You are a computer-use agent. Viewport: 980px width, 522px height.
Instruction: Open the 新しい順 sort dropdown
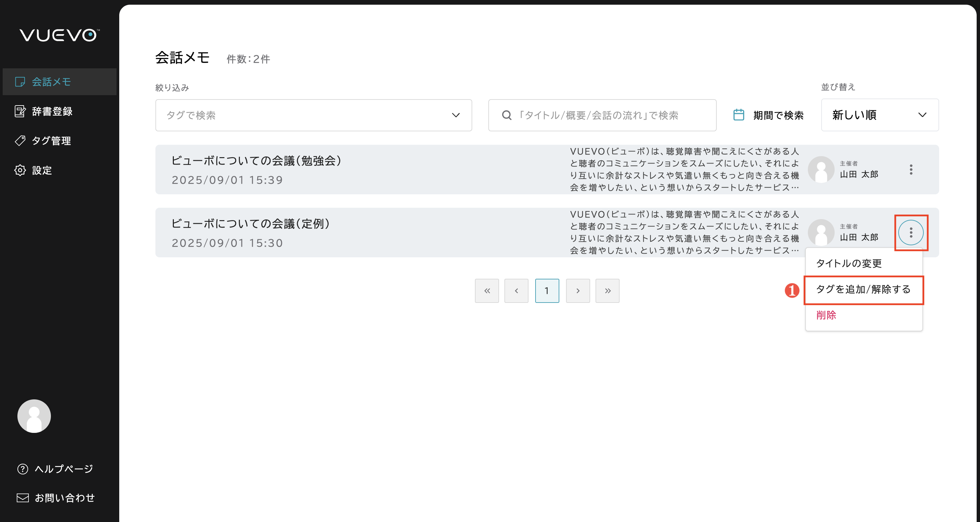coord(880,115)
